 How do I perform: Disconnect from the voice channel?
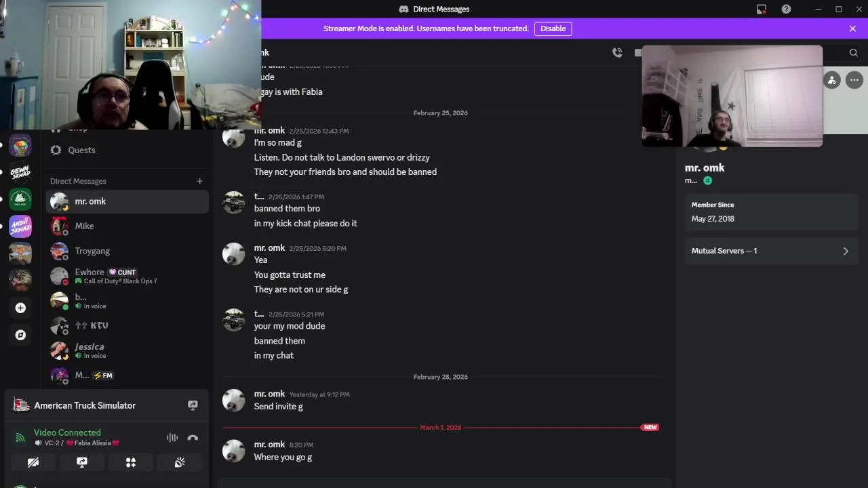coord(193,438)
